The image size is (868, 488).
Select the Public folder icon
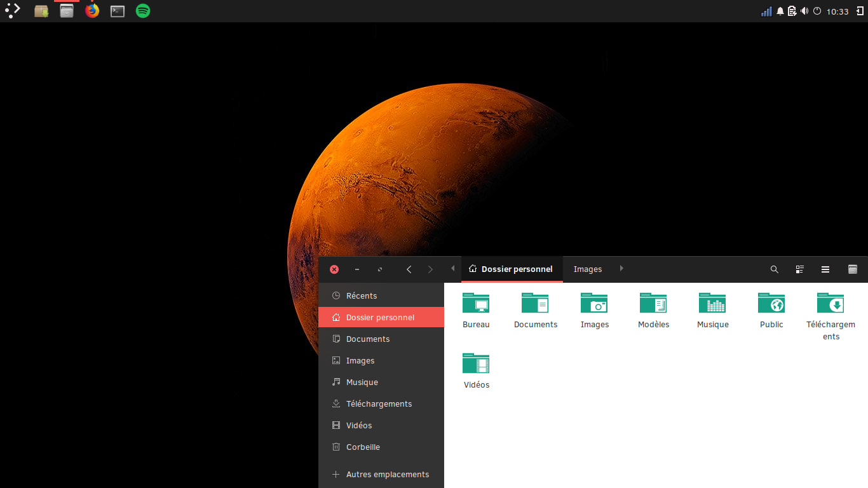(x=771, y=303)
